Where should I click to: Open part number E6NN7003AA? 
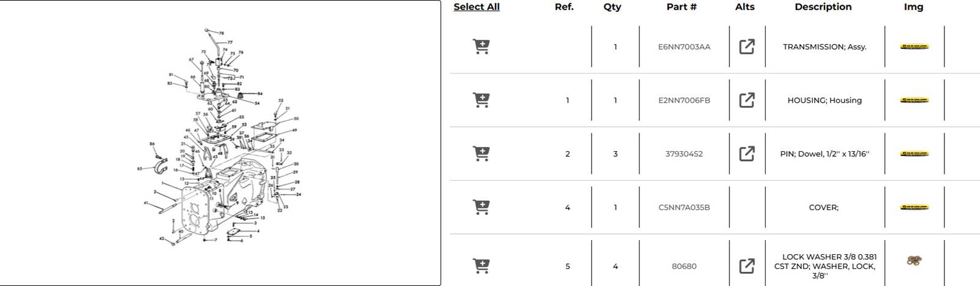pyautogui.click(x=684, y=47)
